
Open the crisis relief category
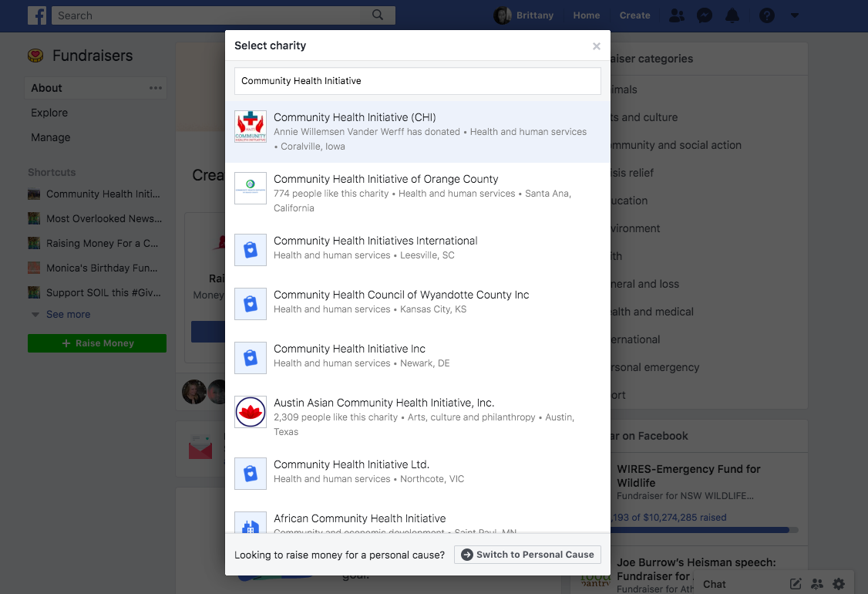click(x=632, y=173)
